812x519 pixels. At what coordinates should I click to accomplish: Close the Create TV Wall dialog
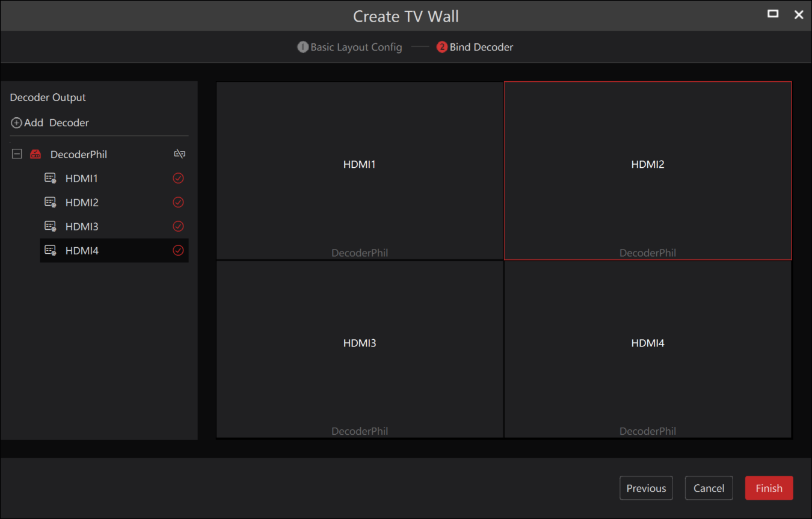tap(799, 14)
